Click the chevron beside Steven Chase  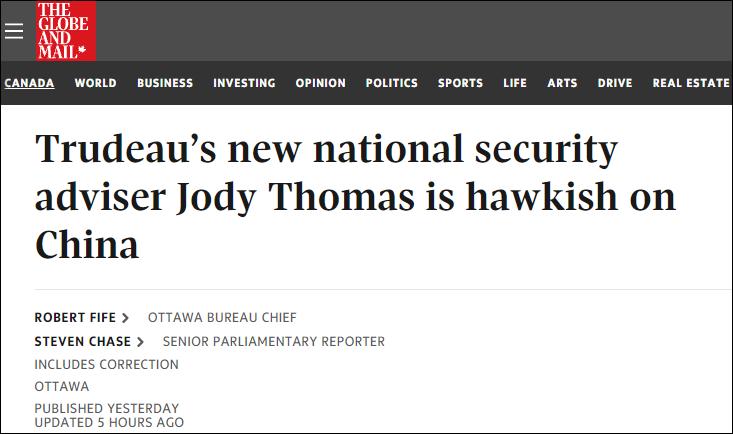(140, 342)
